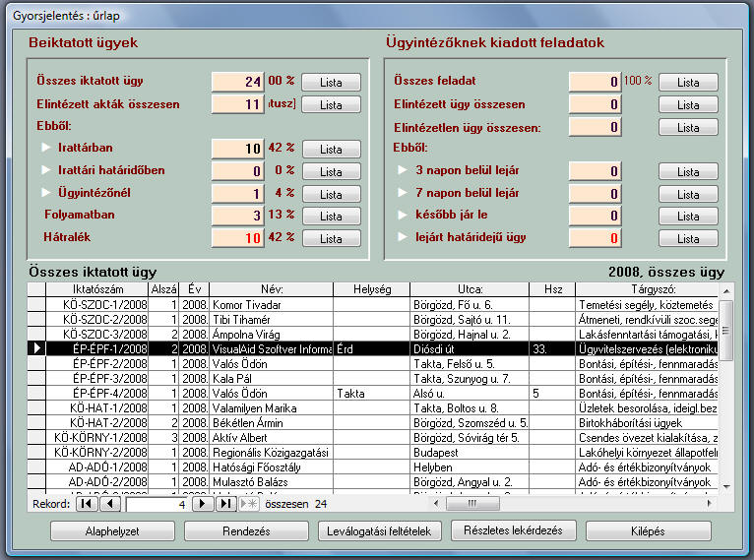Open Lista for 7 napon belül lejár

coord(688,194)
